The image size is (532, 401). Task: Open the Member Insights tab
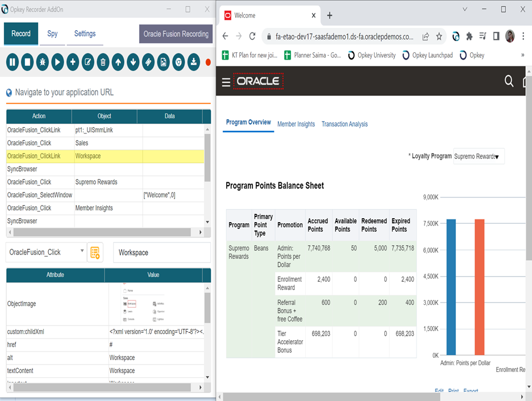pyautogui.click(x=296, y=124)
